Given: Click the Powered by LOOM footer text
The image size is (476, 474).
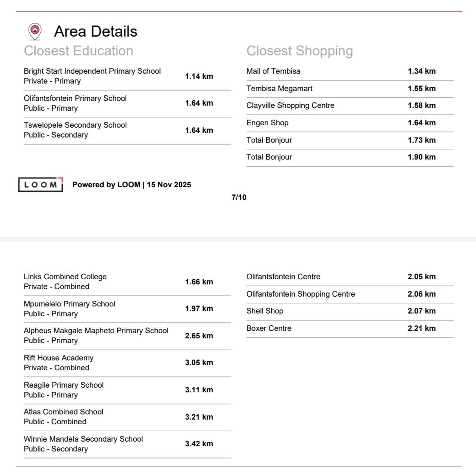Looking at the screenshot, I should coord(131,184).
